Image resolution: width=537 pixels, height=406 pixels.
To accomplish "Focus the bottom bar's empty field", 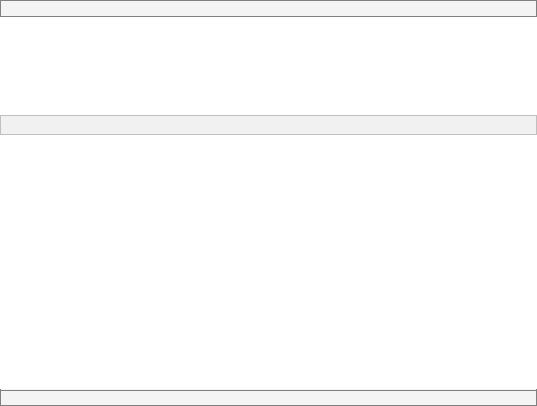I will (x=268, y=398).
